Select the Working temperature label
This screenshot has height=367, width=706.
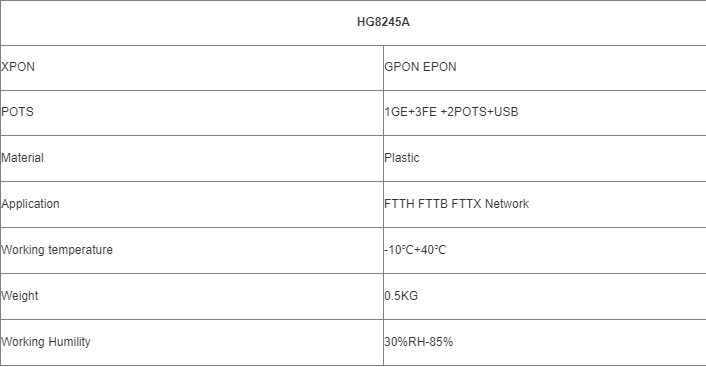pyautogui.click(x=57, y=250)
